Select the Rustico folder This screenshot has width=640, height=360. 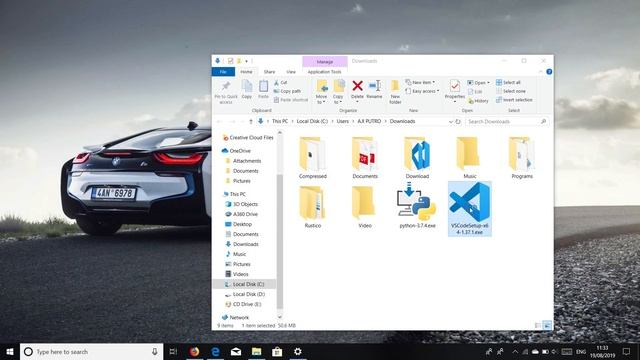pyautogui.click(x=313, y=207)
